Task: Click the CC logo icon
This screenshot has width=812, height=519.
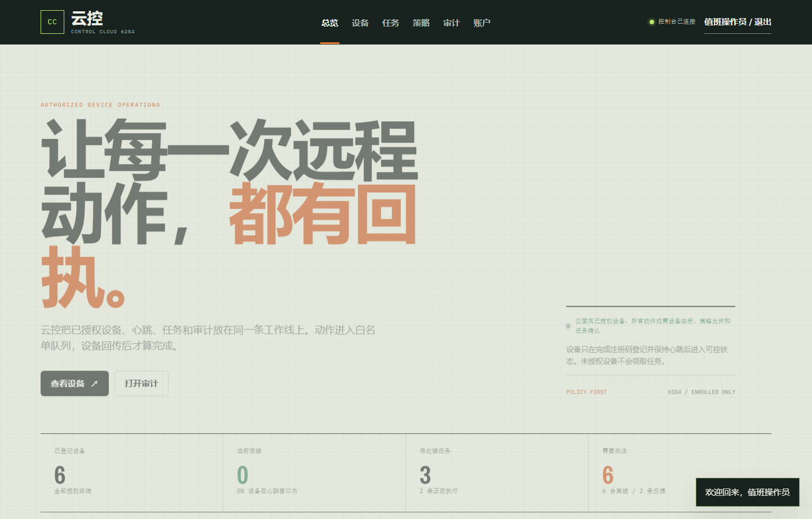Action: coord(52,22)
